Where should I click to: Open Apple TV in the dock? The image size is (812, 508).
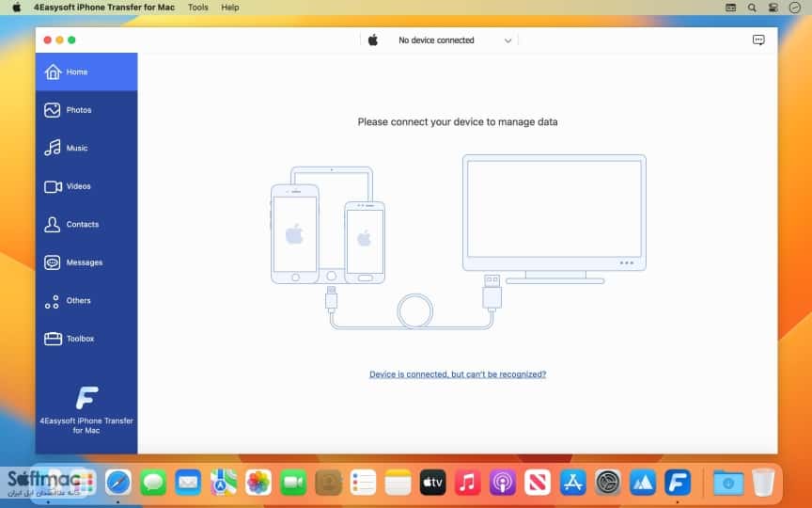coord(433,483)
